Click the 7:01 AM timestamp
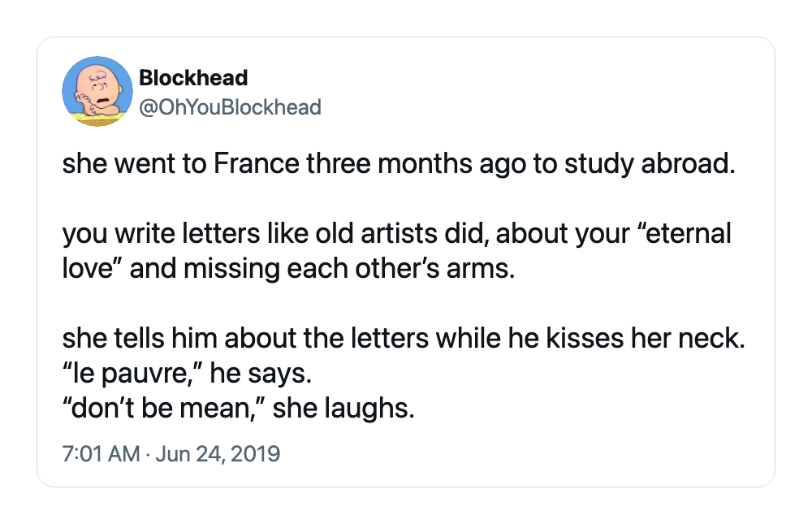 101,453
